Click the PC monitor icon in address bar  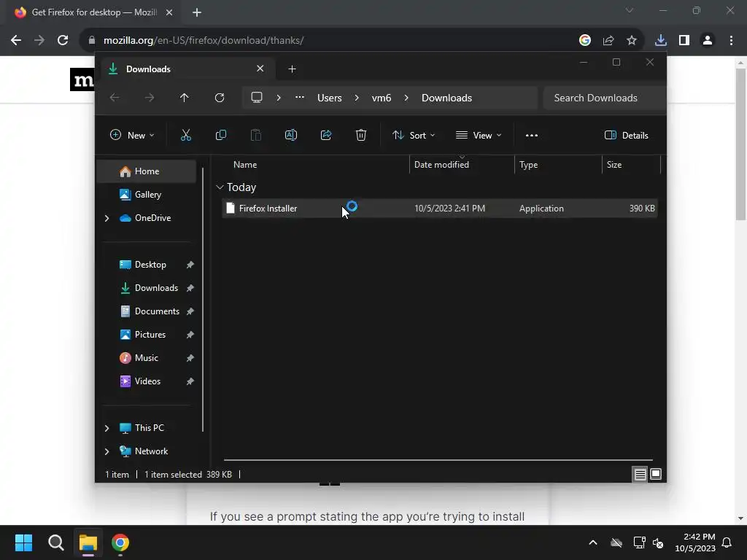(257, 98)
